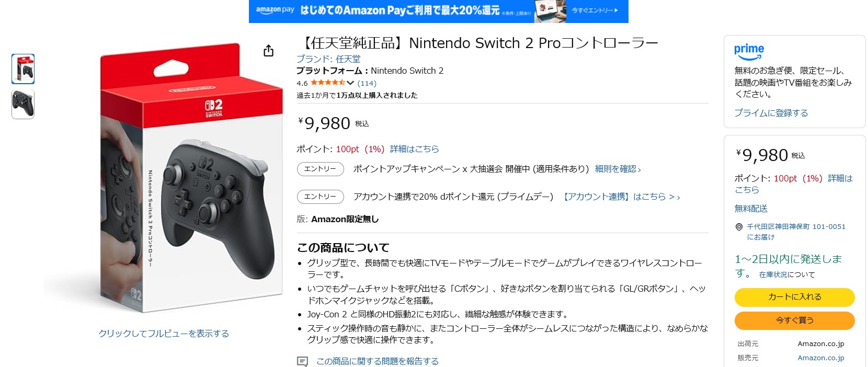868x367 pixels.
Task: Select the boxed controller thumbnail
Action: [x=23, y=69]
